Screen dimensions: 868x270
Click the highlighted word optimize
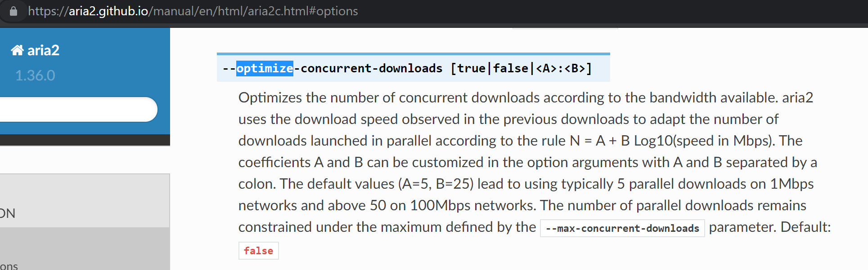pyautogui.click(x=265, y=68)
